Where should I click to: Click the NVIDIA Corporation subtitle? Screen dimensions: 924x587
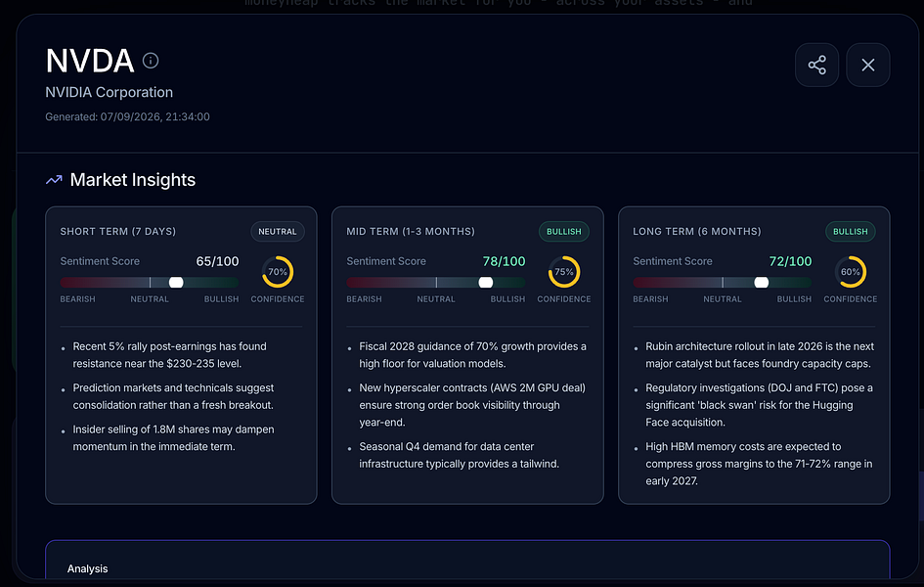pos(109,93)
